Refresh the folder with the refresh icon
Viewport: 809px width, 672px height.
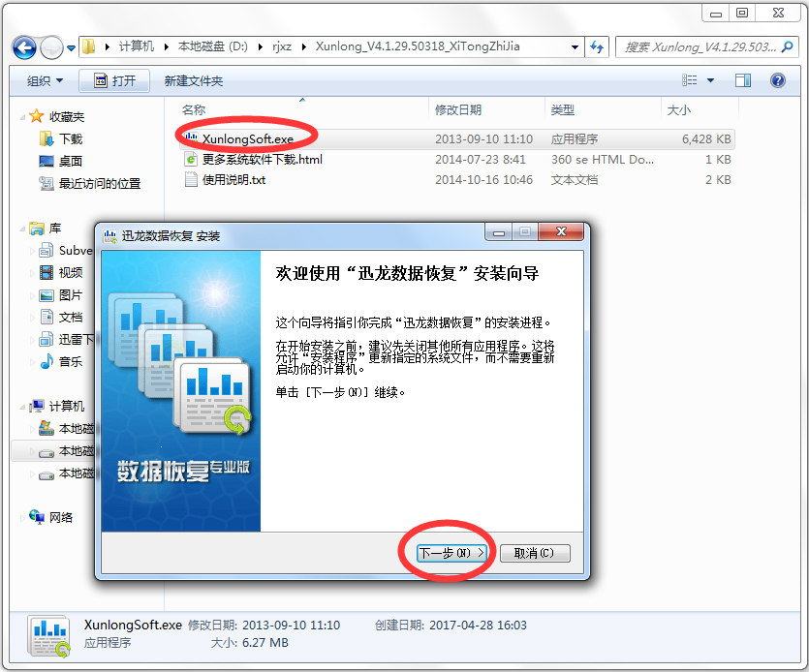pos(597,47)
